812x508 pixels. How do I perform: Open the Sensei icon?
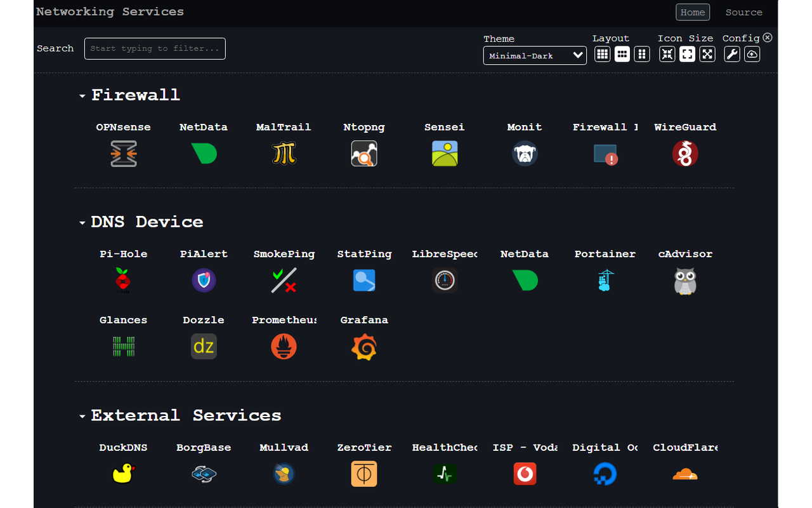coord(445,154)
